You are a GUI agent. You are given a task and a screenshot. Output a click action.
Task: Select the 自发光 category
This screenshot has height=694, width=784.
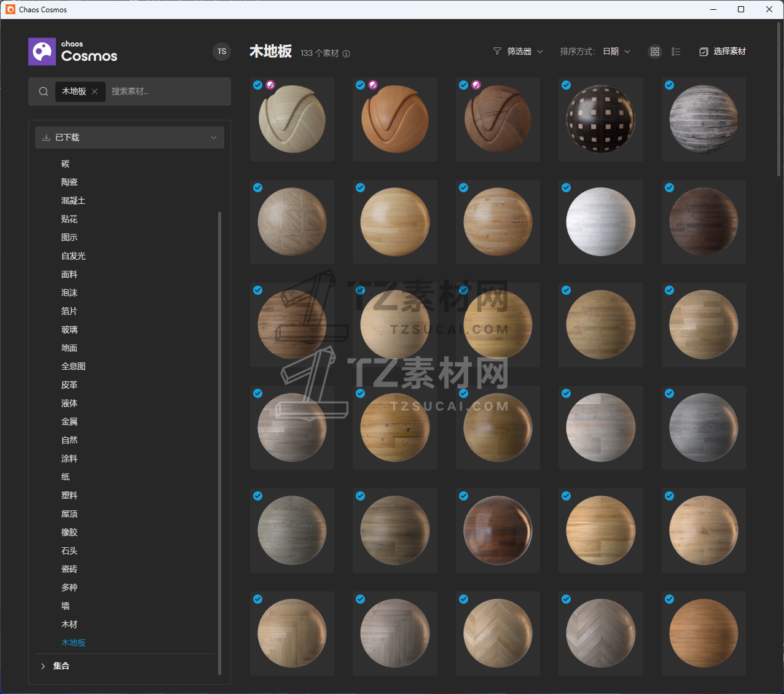74,256
